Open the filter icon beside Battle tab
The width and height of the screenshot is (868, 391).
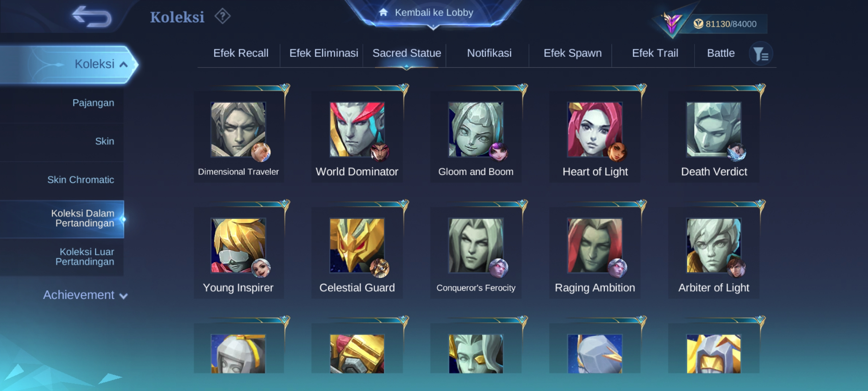pyautogui.click(x=761, y=54)
